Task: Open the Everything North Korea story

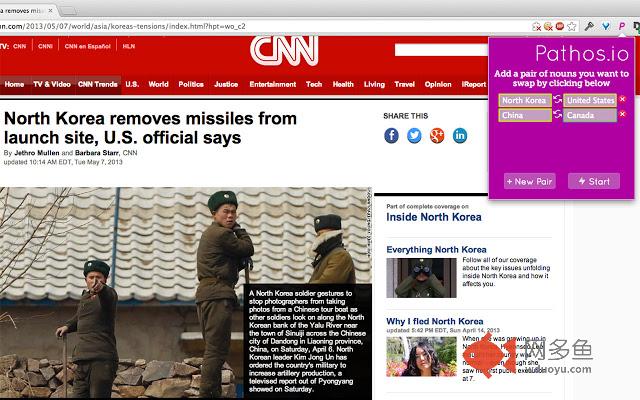Action: (x=436, y=249)
